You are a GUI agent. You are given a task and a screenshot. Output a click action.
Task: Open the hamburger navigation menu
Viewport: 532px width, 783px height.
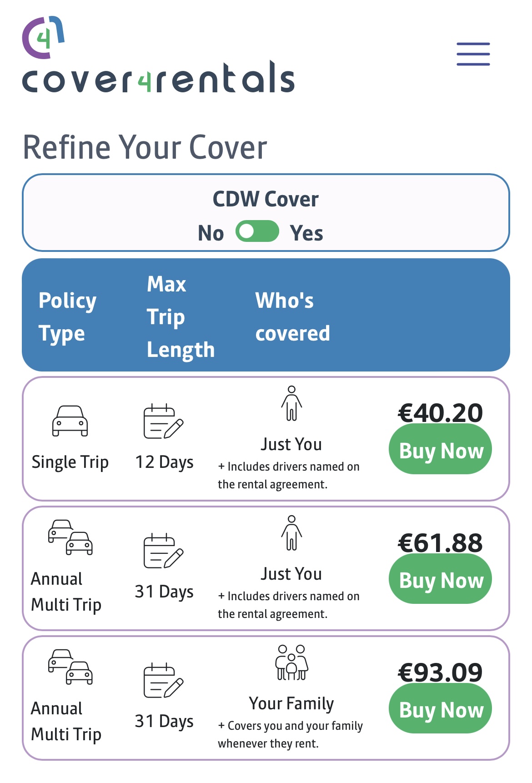[x=473, y=54]
